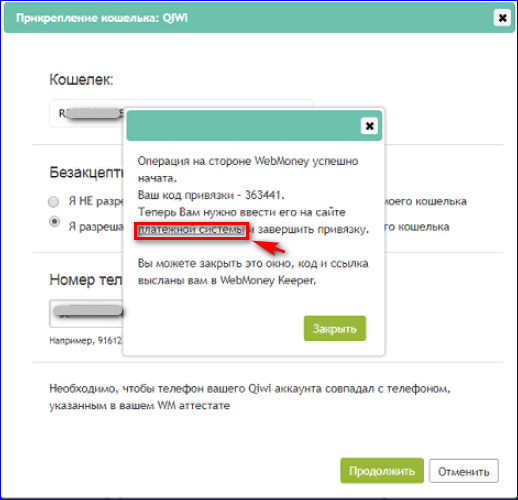Click the Безакцепт section heading
This screenshot has width=518, height=500.
point(86,173)
